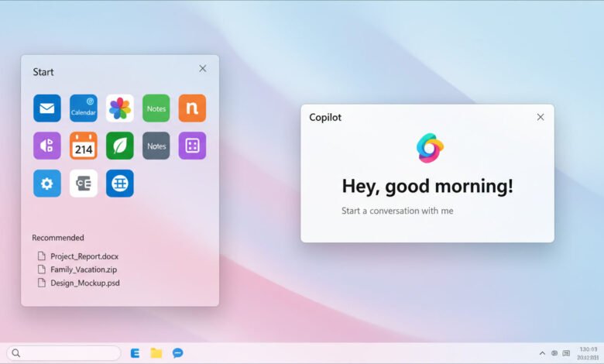Open the Mail app envelope icon
The height and width of the screenshot is (364, 604).
click(47, 108)
